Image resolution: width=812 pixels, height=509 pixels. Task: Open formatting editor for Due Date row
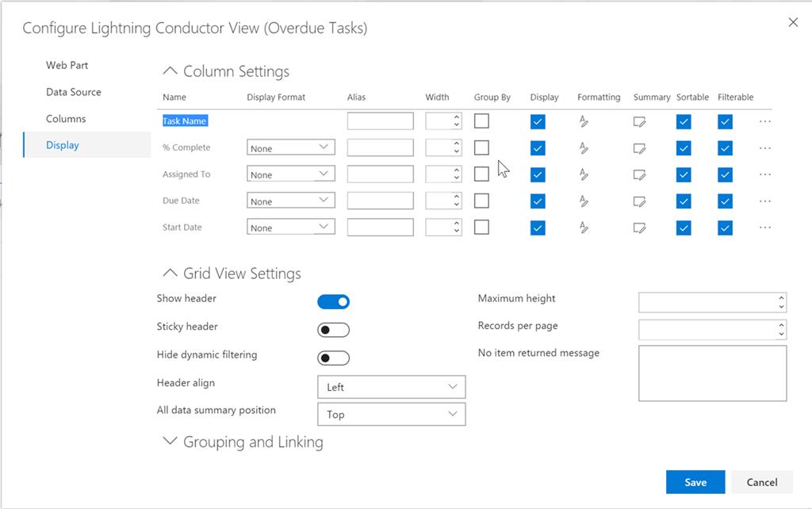pyautogui.click(x=584, y=201)
